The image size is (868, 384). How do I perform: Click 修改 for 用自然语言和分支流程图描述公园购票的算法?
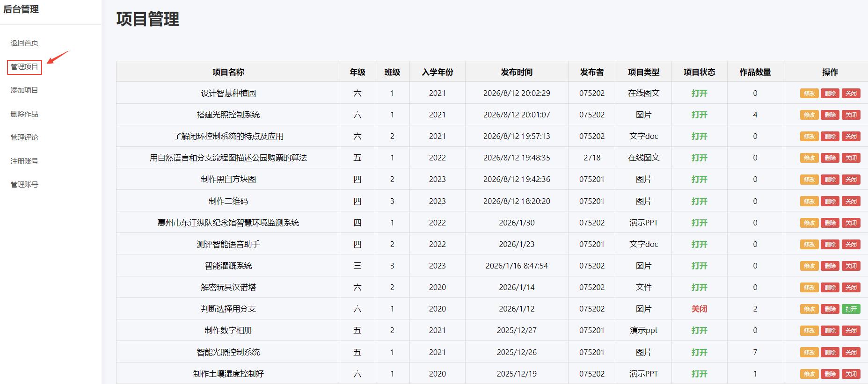pyautogui.click(x=809, y=158)
